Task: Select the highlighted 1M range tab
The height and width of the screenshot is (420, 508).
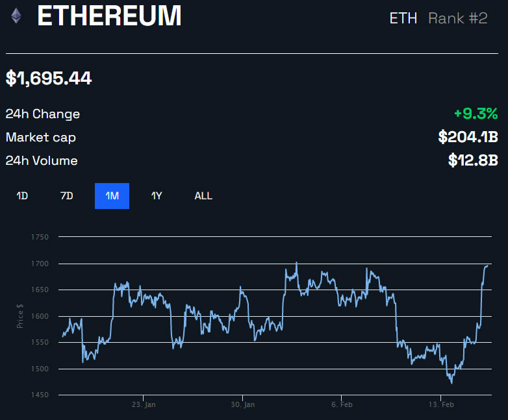Action: [112, 196]
